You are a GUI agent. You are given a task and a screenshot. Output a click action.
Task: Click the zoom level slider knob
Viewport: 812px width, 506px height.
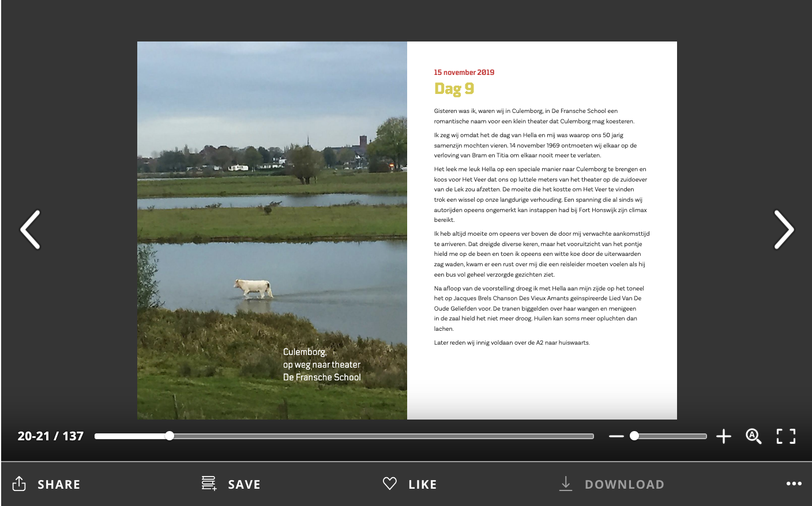634,436
